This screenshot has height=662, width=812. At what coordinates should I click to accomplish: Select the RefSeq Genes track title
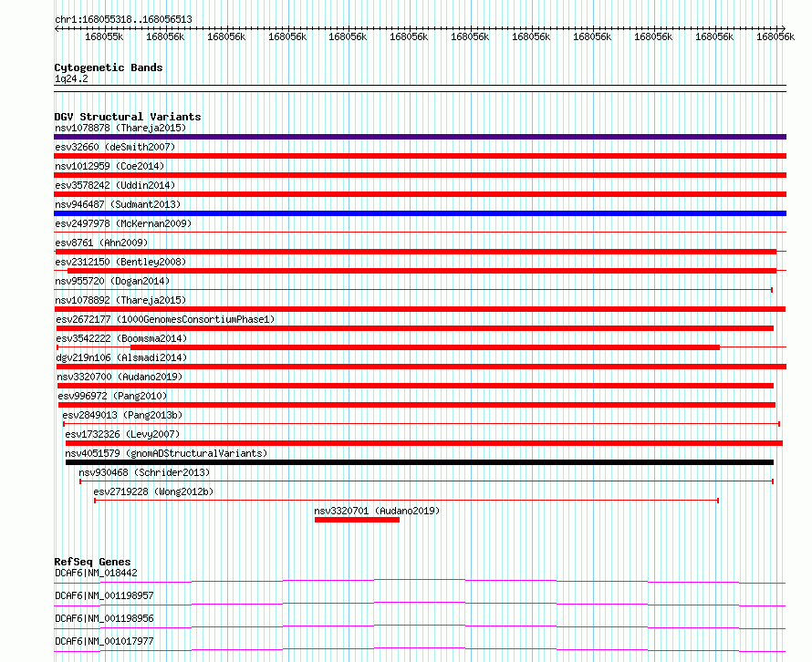point(92,562)
